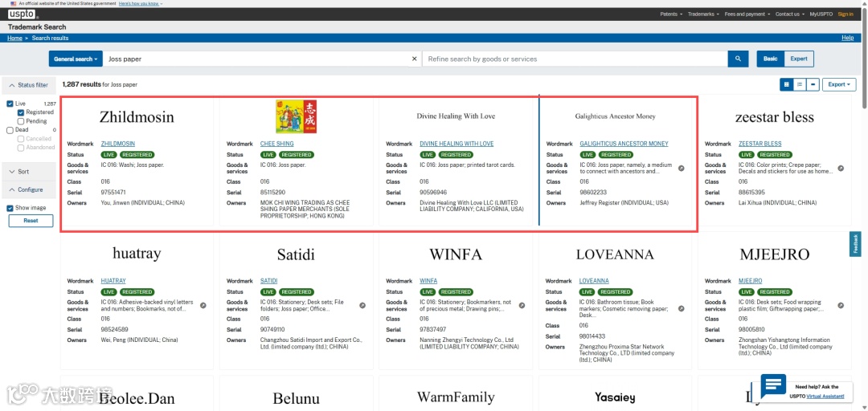Screen dimensions: 868x411
Task: Open the Fees and payment menu
Action: pyautogui.click(x=747, y=14)
